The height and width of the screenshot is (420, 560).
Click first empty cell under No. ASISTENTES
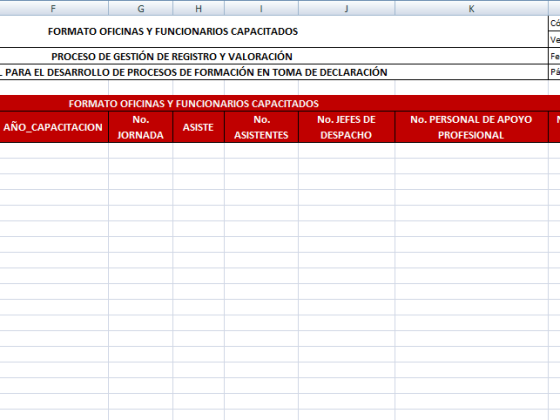pyautogui.click(x=261, y=150)
